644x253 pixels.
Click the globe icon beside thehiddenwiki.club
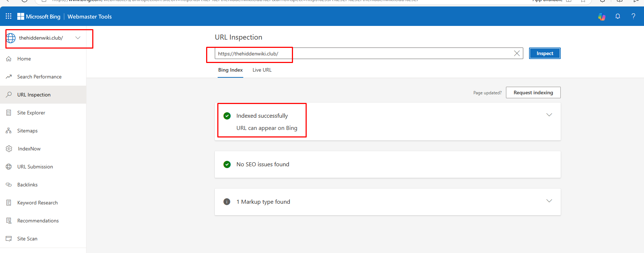pos(11,38)
